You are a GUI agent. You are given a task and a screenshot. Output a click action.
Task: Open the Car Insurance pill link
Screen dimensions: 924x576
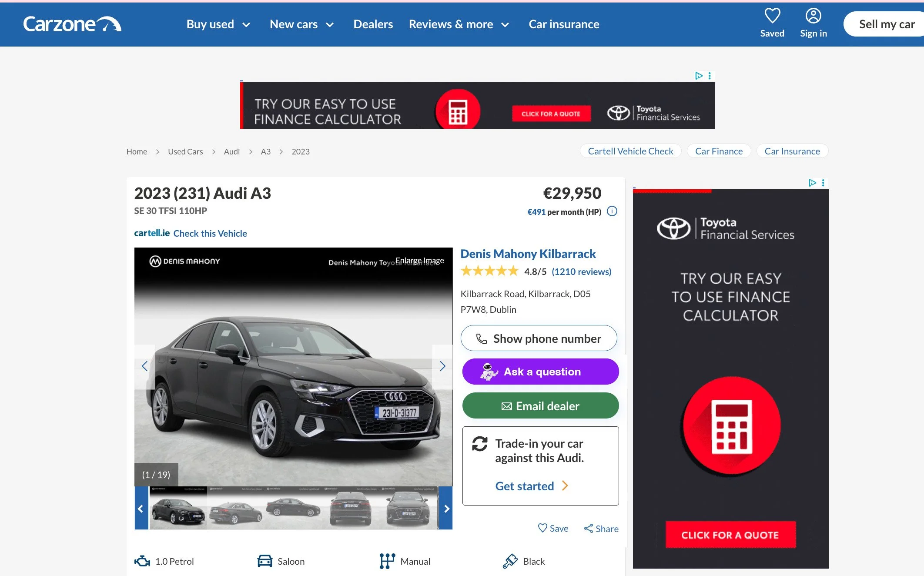coord(792,151)
